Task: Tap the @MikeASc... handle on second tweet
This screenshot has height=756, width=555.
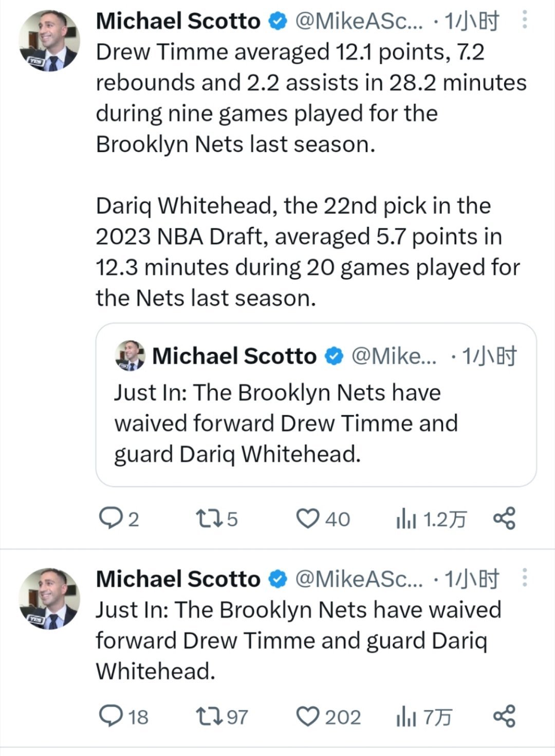Action: pyautogui.click(x=360, y=579)
